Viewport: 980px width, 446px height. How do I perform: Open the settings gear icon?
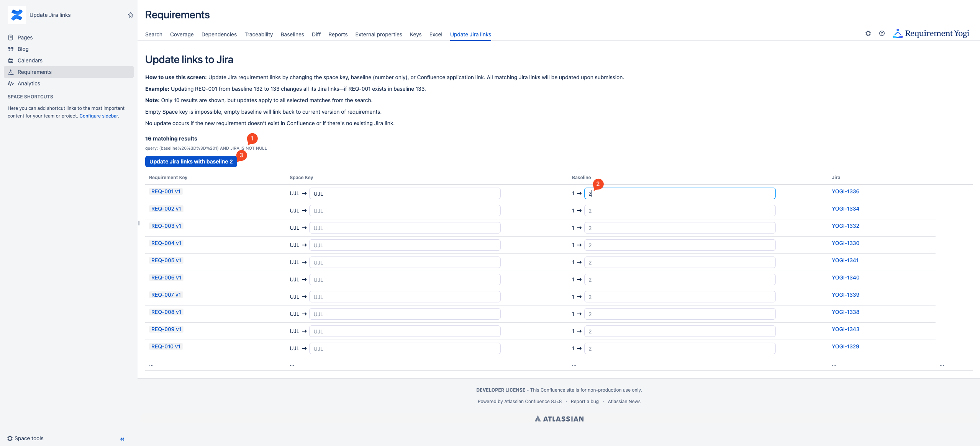(868, 34)
